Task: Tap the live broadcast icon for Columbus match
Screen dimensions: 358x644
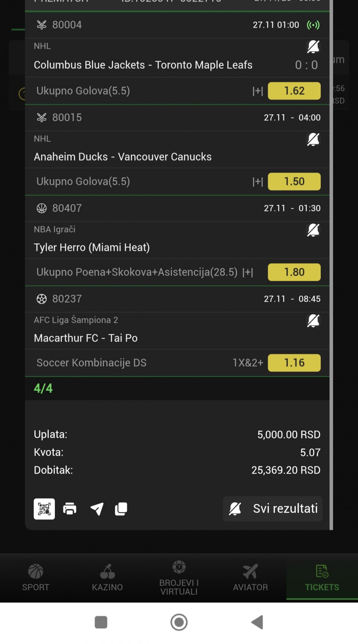Action: pos(313,25)
